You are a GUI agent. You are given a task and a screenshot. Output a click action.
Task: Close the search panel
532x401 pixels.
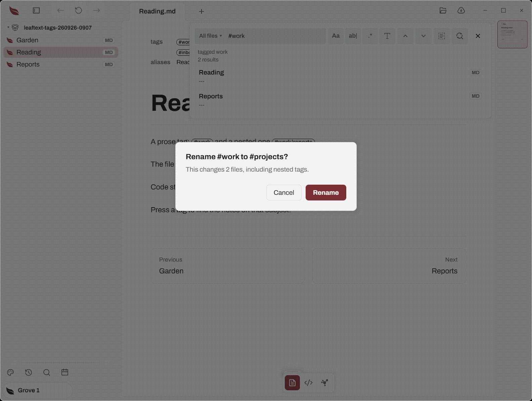click(478, 36)
